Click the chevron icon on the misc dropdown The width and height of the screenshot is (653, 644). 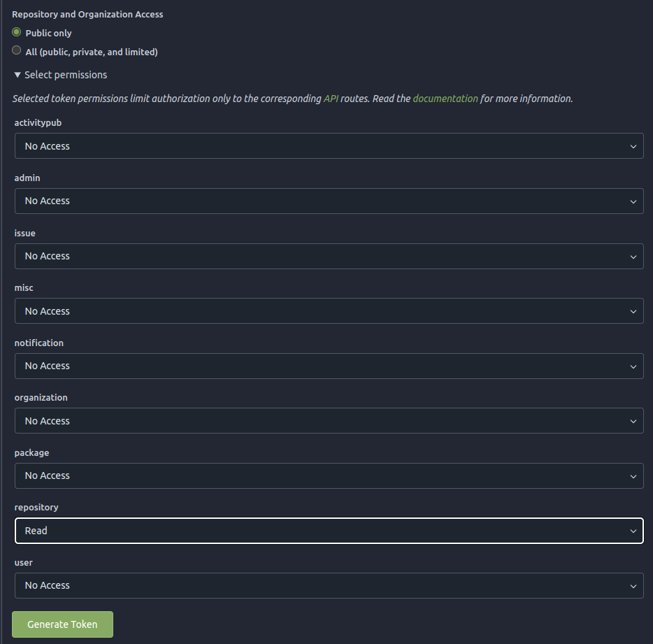(634, 310)
